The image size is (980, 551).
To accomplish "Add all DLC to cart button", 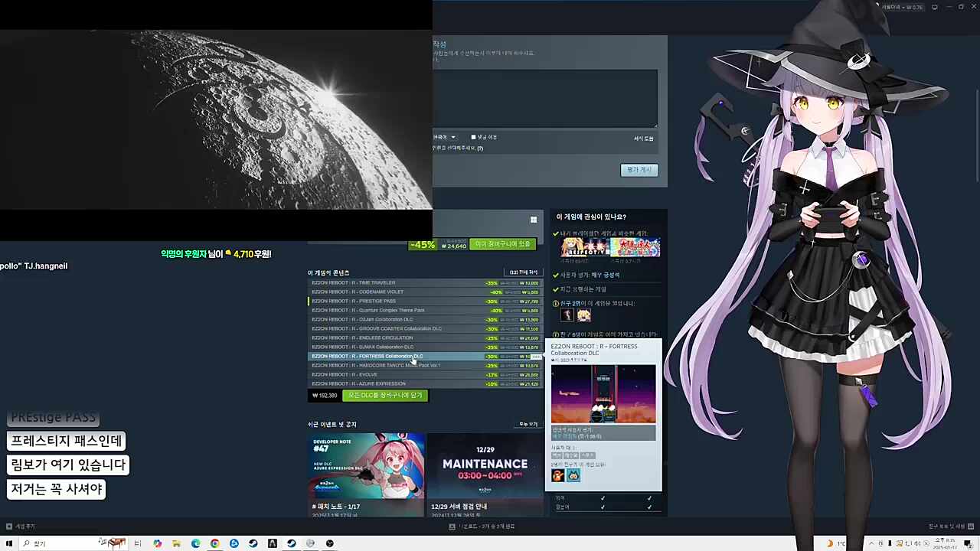I will click(385, 396).
